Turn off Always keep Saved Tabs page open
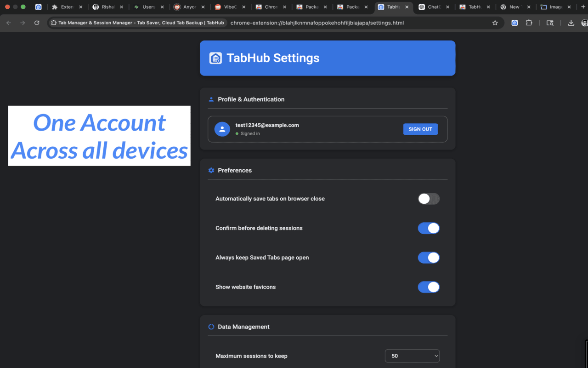Viewport: 588px width, 368px height. 429,258
